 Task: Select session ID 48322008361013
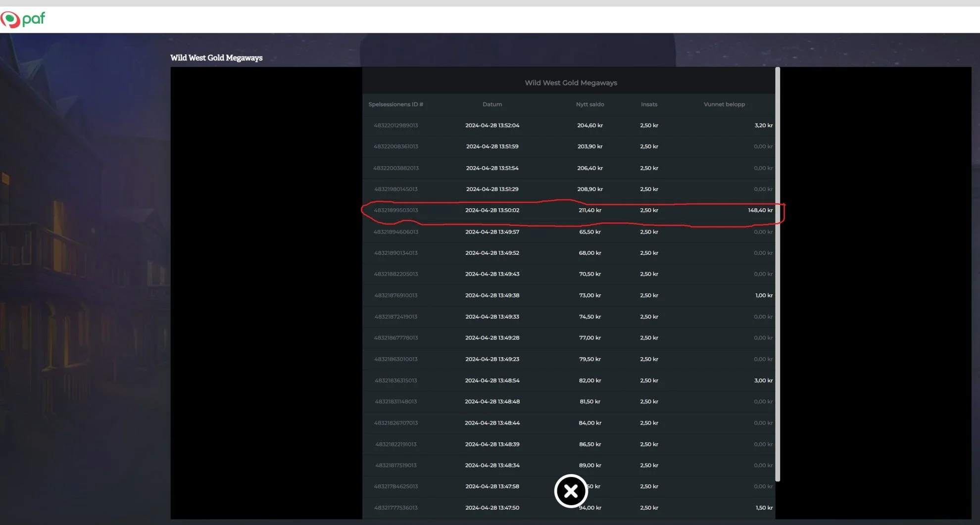click(396, 146)
